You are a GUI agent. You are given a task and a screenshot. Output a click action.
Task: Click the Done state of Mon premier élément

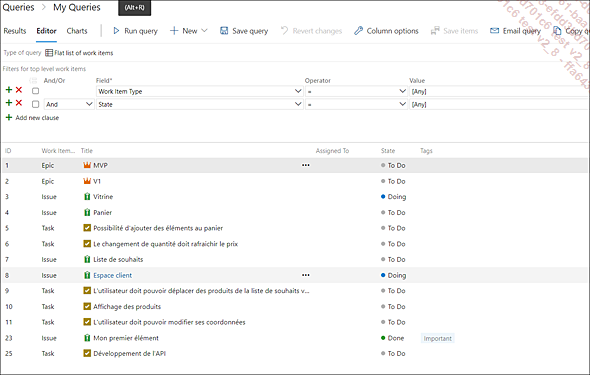[x=392, y=338]
